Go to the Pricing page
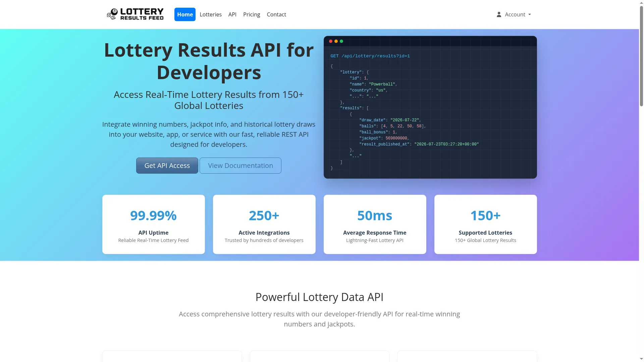The height and width of the screenshot is (362, 644). (252, 14)
